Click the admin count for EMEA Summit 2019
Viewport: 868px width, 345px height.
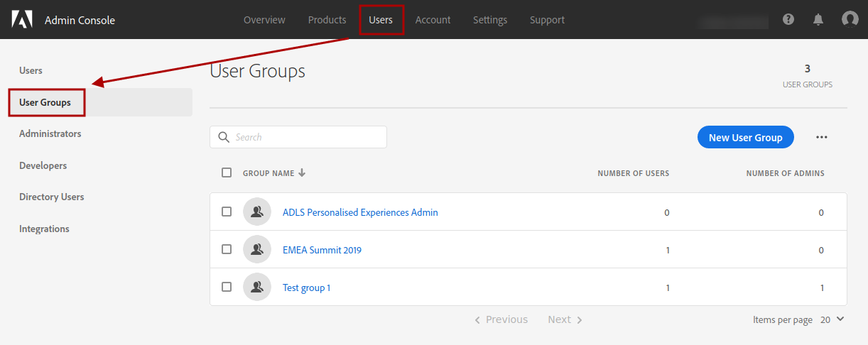pyautogui.click(x=821, y=250)
